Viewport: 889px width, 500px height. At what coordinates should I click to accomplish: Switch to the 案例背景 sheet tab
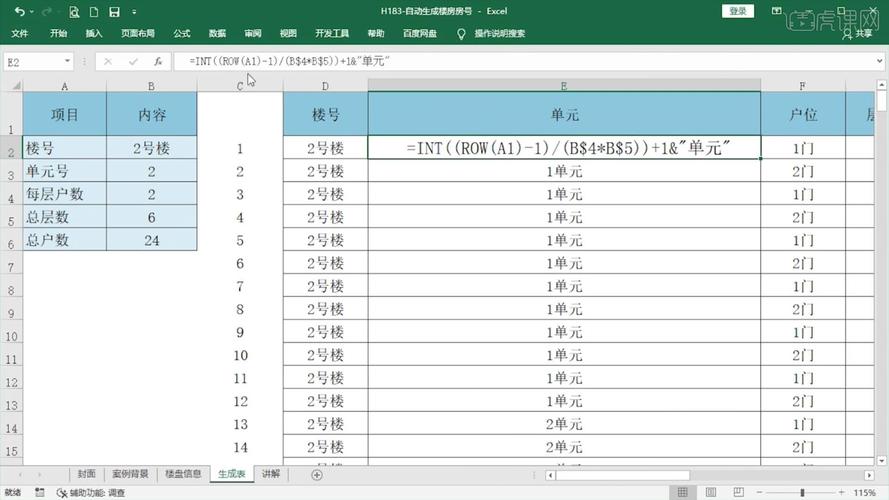[130, 474]
